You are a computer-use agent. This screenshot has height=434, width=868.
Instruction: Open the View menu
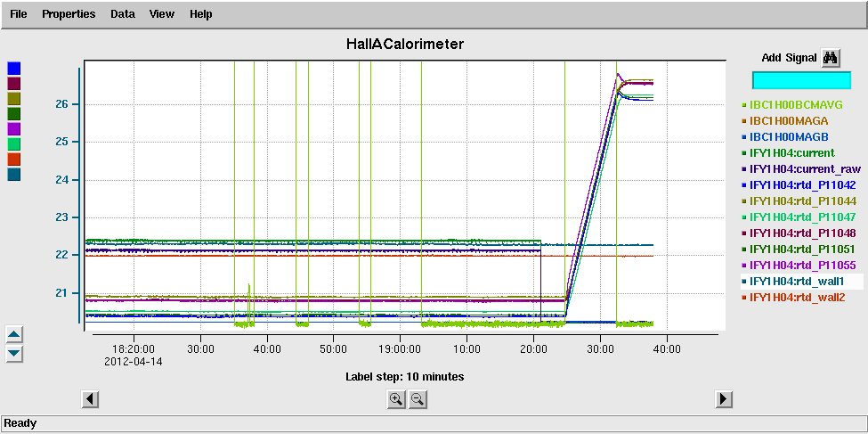click(x=162, y=14)
